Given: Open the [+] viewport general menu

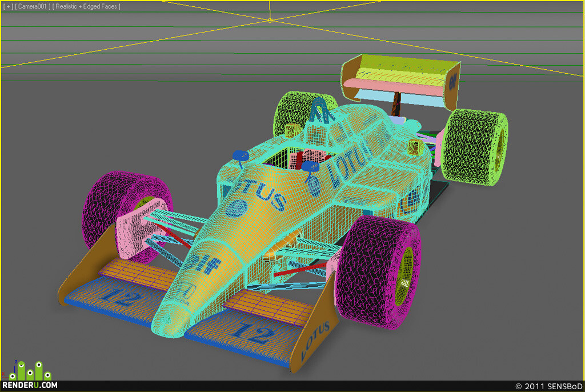Looking at the screenshot, I should click(7, 6).
